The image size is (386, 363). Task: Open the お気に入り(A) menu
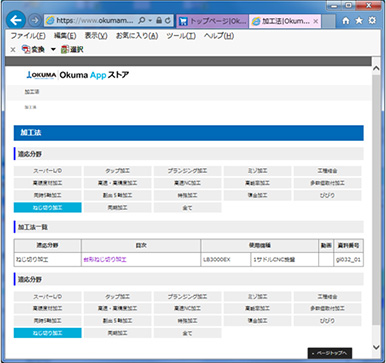137,36
